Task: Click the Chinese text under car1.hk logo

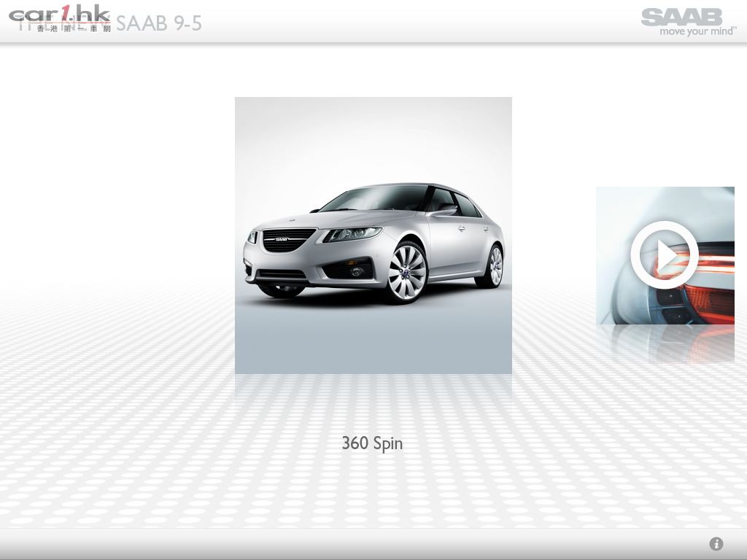Action: click(73, 28)
